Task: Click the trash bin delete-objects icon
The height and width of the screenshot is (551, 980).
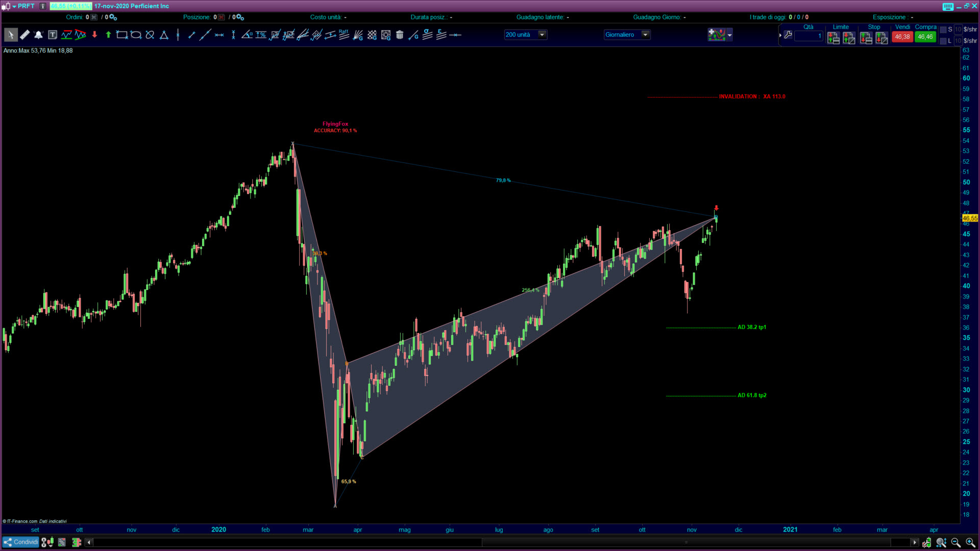Action: 400,35
